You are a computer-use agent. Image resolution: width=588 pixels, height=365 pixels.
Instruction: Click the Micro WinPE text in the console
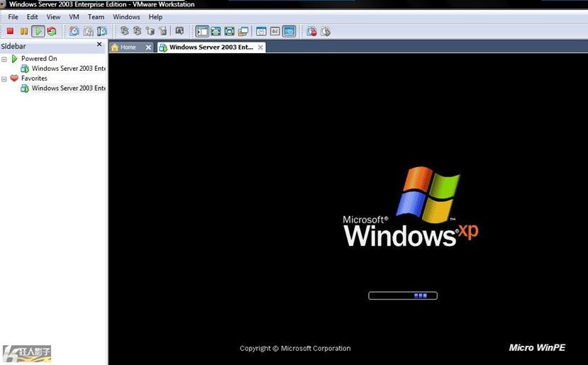point(537,348)
